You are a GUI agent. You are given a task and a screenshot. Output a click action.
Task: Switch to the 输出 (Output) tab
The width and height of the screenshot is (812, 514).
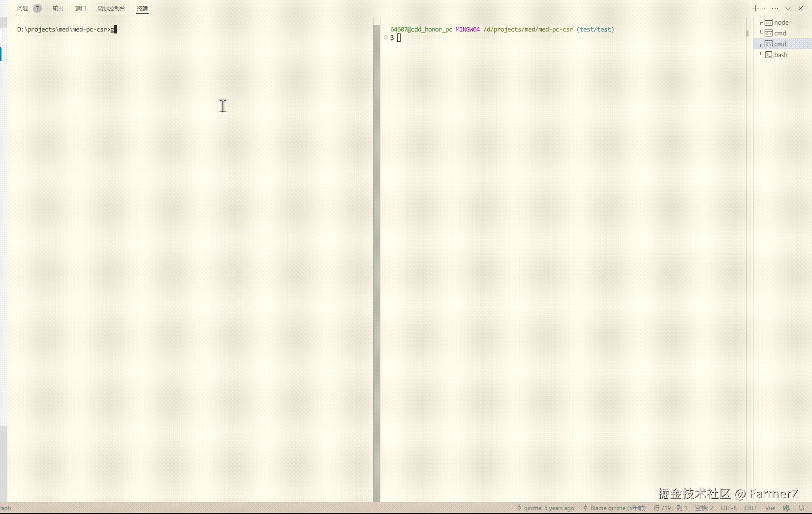pyautogui.click(x=58, y=8)
